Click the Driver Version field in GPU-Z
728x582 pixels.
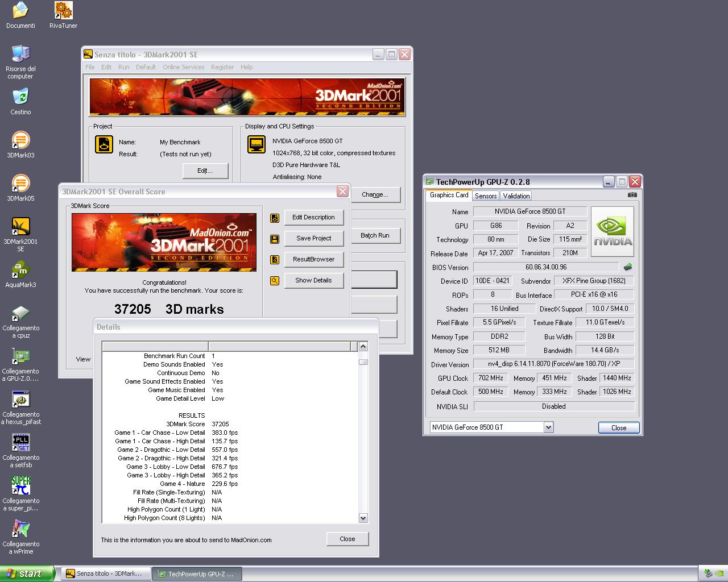coord(554,364)
